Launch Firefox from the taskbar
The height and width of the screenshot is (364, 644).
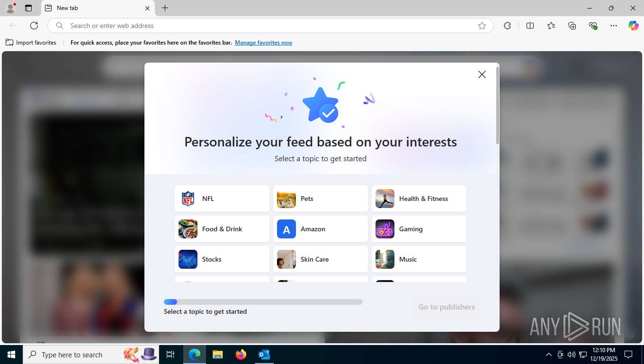241,355
